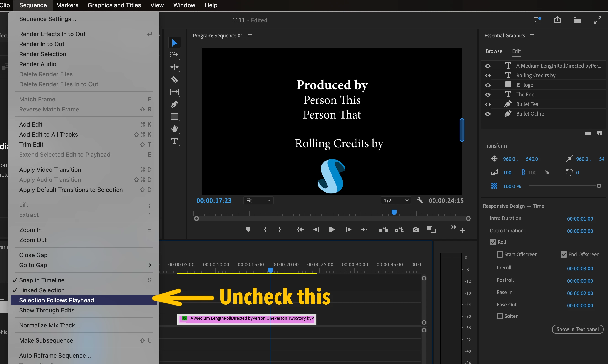
Task: Enable the Soften checkbox
Action: tap(499, 316)
